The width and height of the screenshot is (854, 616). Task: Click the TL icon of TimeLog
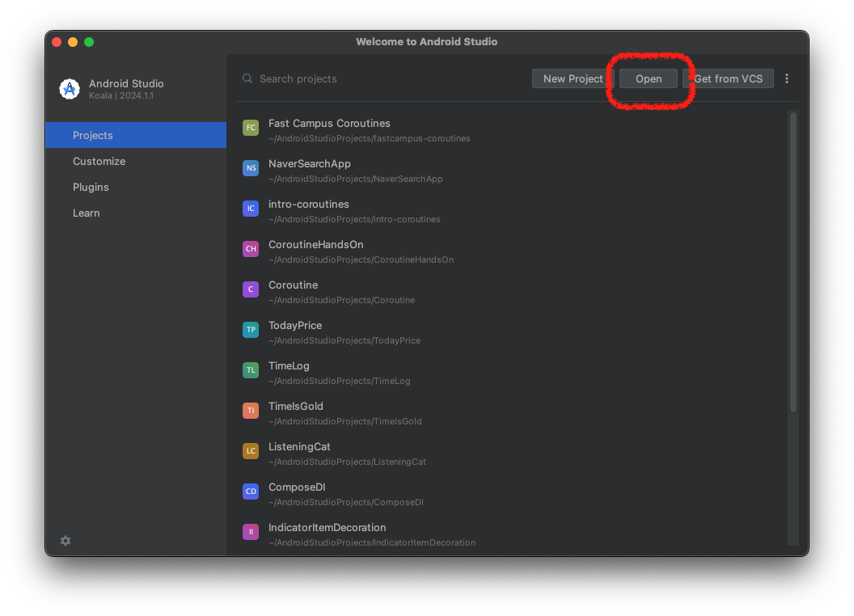pos(251,369)
